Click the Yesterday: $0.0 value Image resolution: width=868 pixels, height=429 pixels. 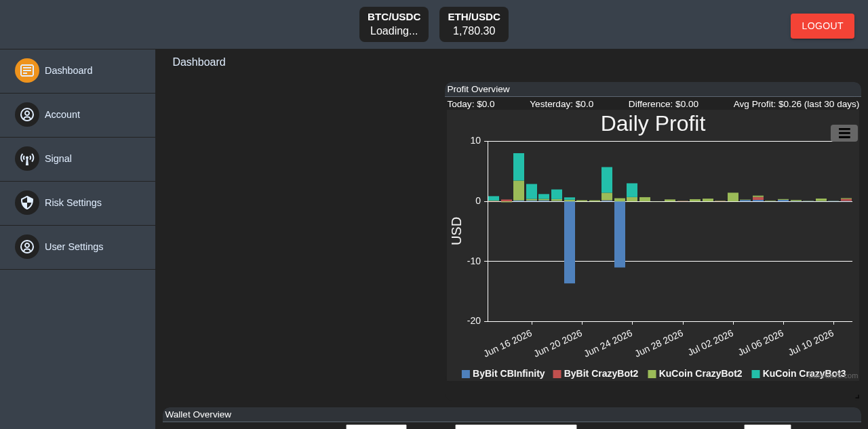[561, 104]
